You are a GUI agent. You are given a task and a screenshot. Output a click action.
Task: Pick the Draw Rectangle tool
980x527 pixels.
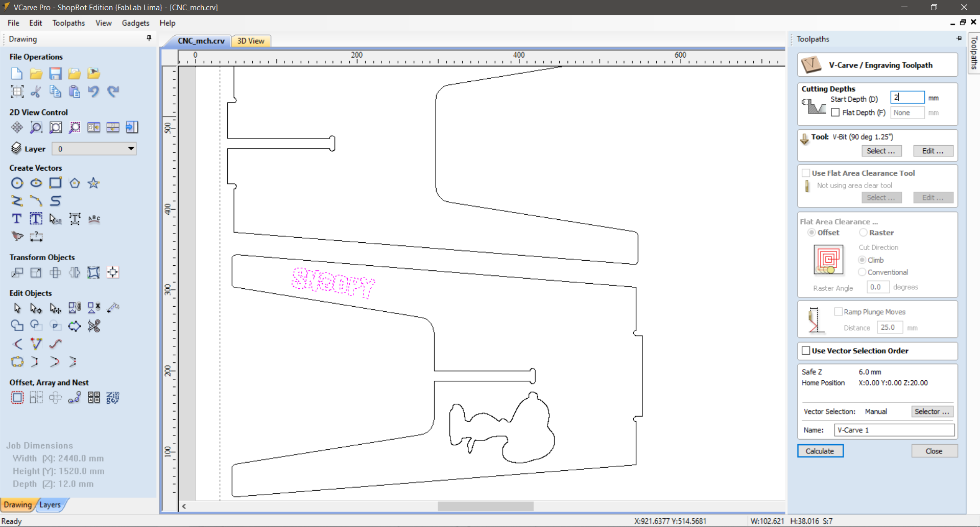coord(55,183)
